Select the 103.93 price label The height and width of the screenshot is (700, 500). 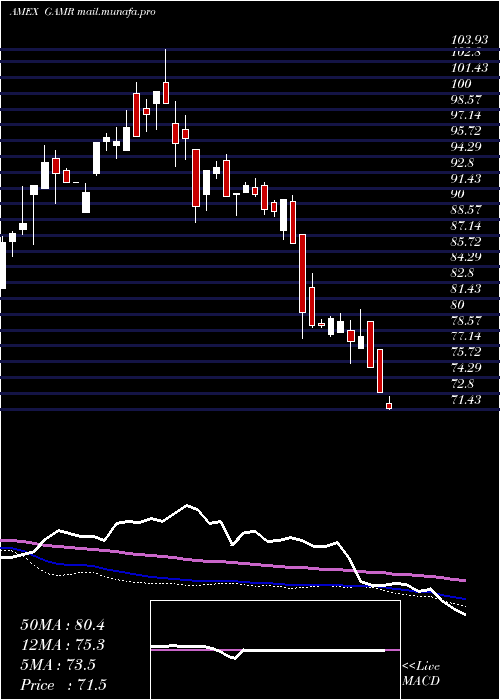[470, 41]
